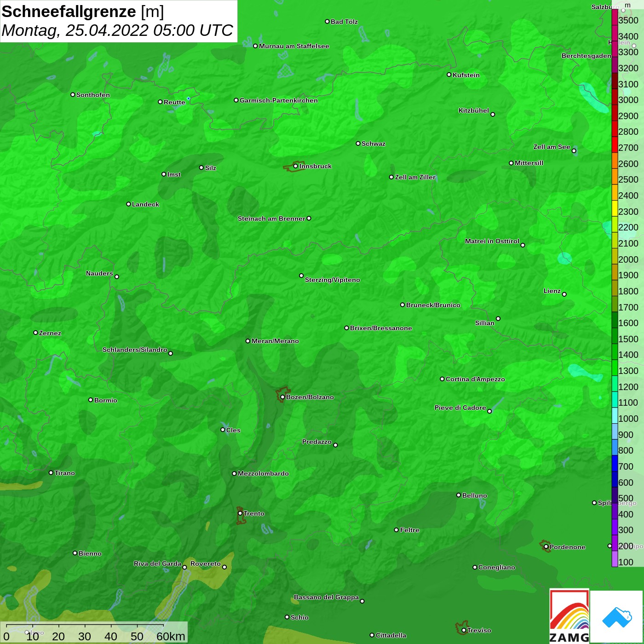This screenshot has width=644, height=644.
Task: Click the Sonthofen location dot
Action: [73, 95]
